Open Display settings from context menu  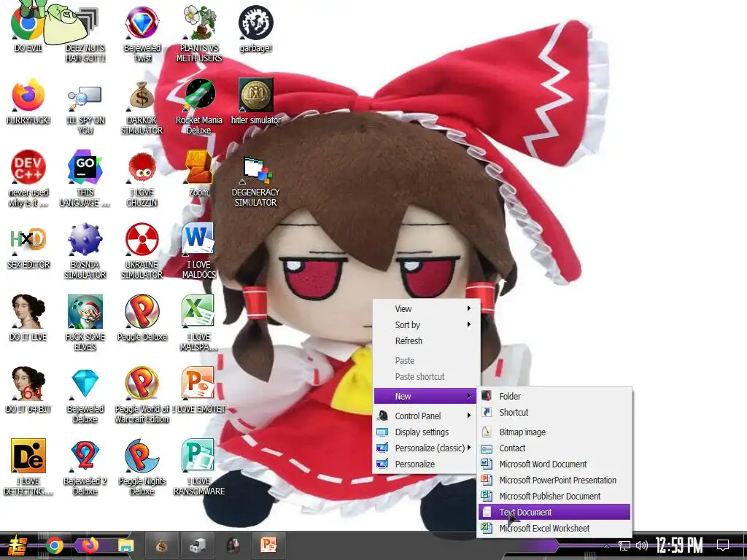pos(425,432)
